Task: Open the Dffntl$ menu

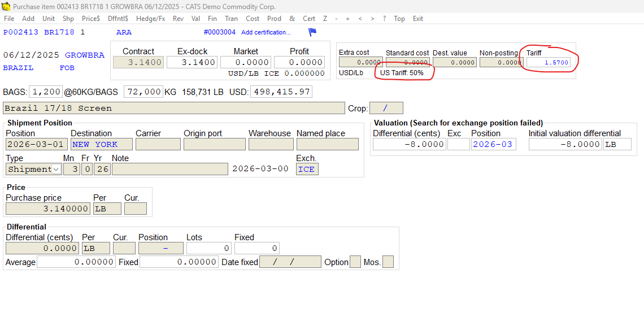Action: click(x=118, y=19)
